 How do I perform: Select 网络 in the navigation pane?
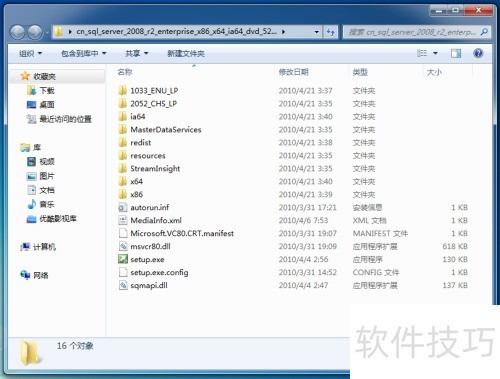coord(41,275)
